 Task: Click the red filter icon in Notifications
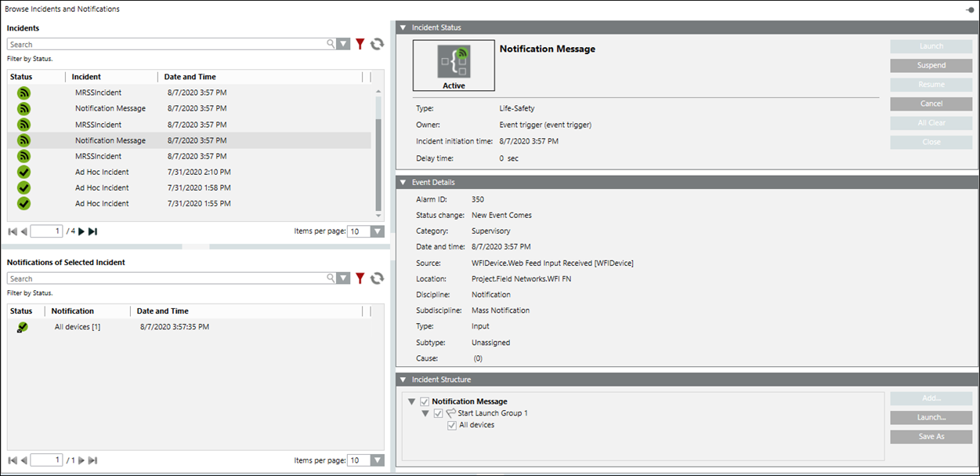click(360, 278)
